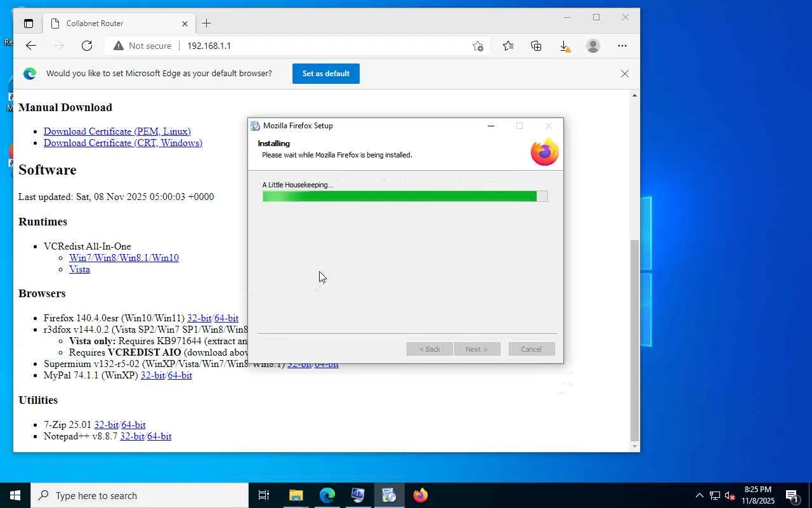Viewport: 812px width, 508px height.
Task: Switch to Microsoft Edge on taskbar
Action: point(327,495)
